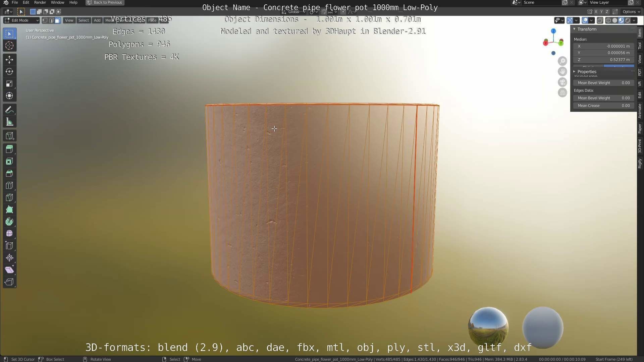
Task: Activate the Loop Cut tool
Action: (x=9, y=185)
